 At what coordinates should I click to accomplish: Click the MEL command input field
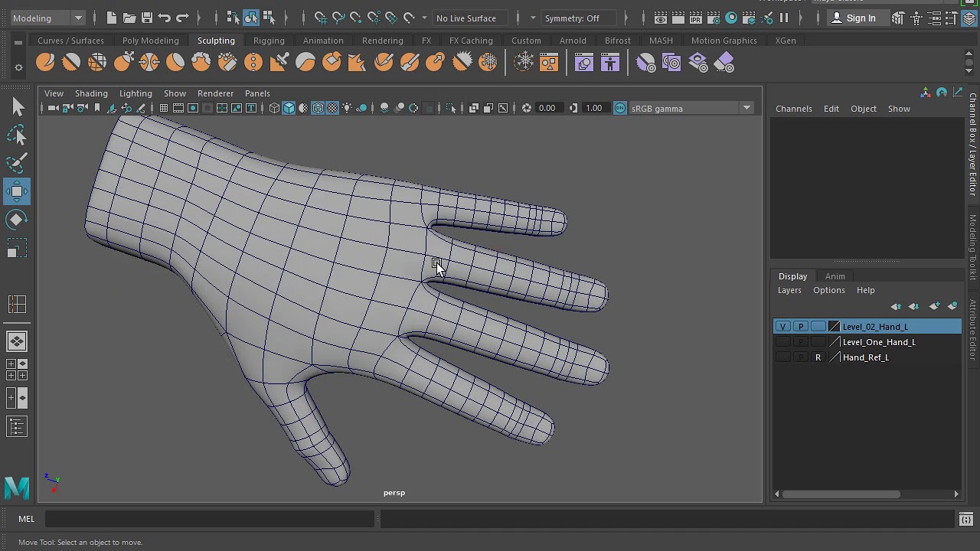click(209, 520)
